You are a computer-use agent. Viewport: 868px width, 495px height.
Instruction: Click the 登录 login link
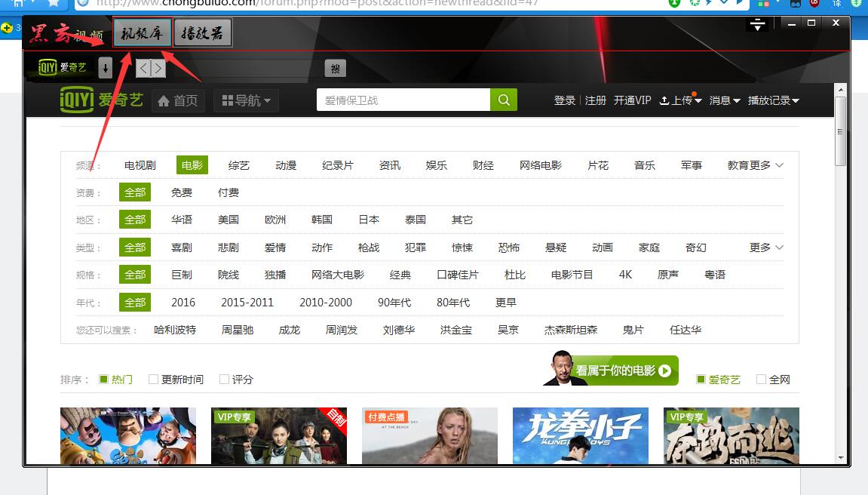[564, 100]
